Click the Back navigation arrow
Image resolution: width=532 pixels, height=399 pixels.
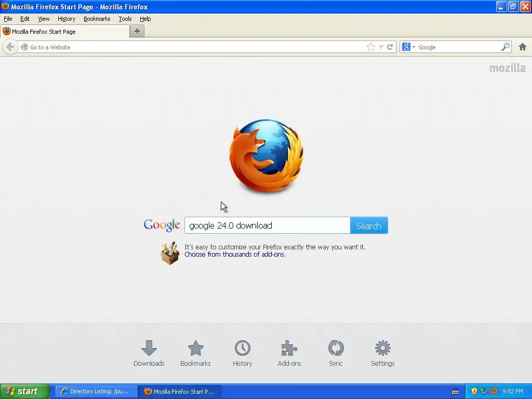[x=10, y=47]
